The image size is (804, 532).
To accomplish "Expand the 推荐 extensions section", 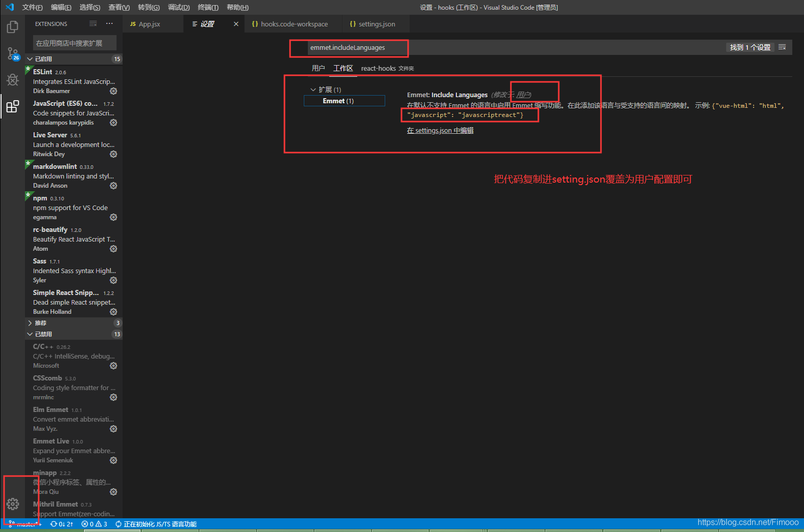I will (74, 323).
